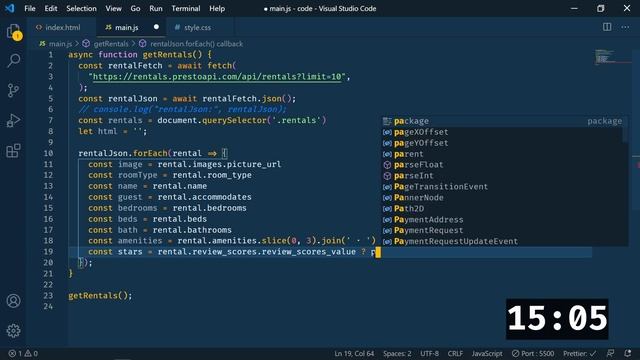The image size is (640, 360).
Task: Select the PageTransitionEvent suggestion
Action: click(x=502, y=187)
